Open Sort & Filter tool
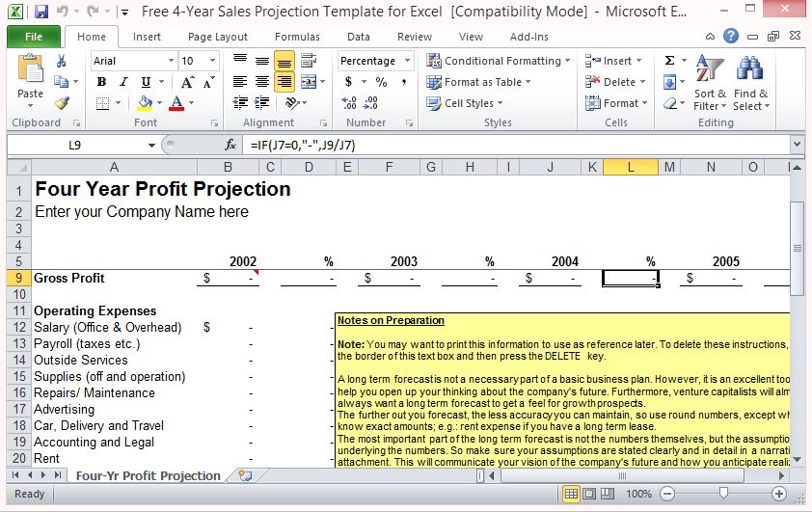Image resolution: width=812 pixels, height=512 pixels. click(710, 82)
